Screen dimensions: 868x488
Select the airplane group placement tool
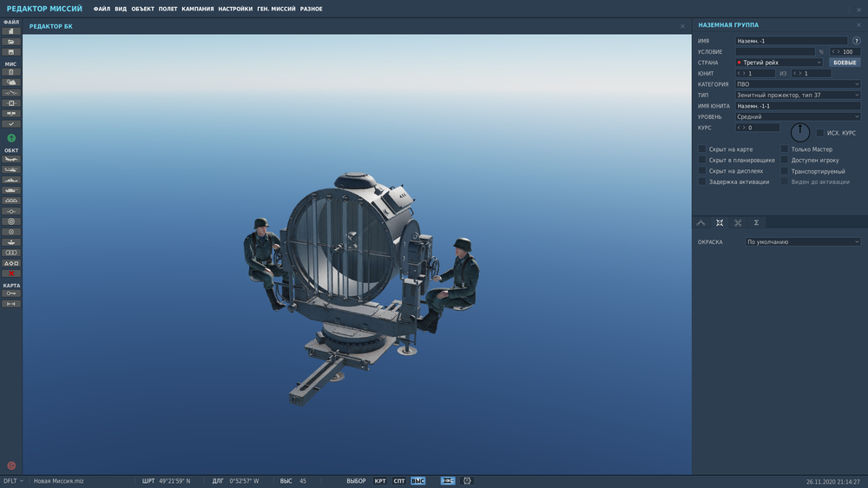coord(11,159)
